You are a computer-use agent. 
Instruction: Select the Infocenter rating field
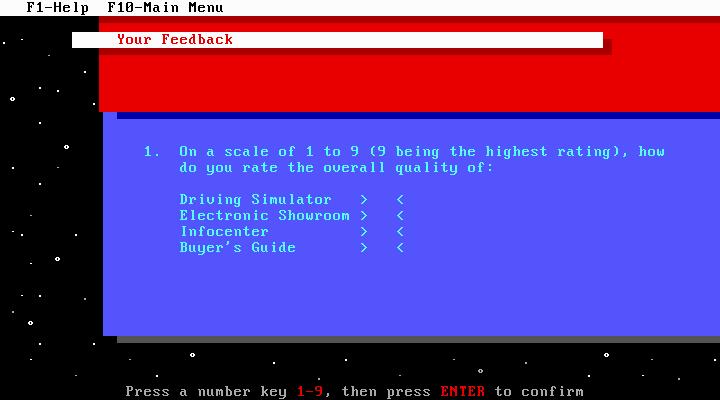click(382, 232)
